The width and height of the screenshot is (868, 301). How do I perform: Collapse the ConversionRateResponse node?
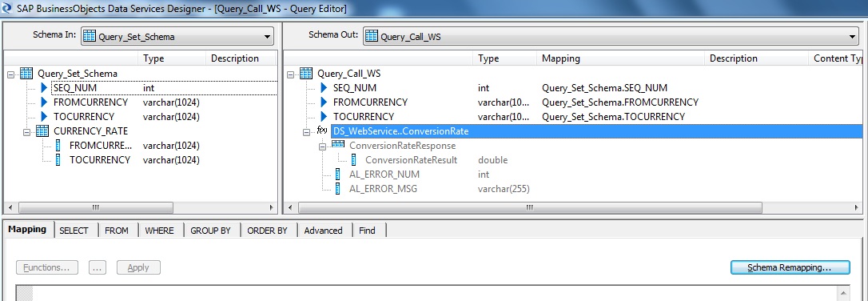coord(323,146)
